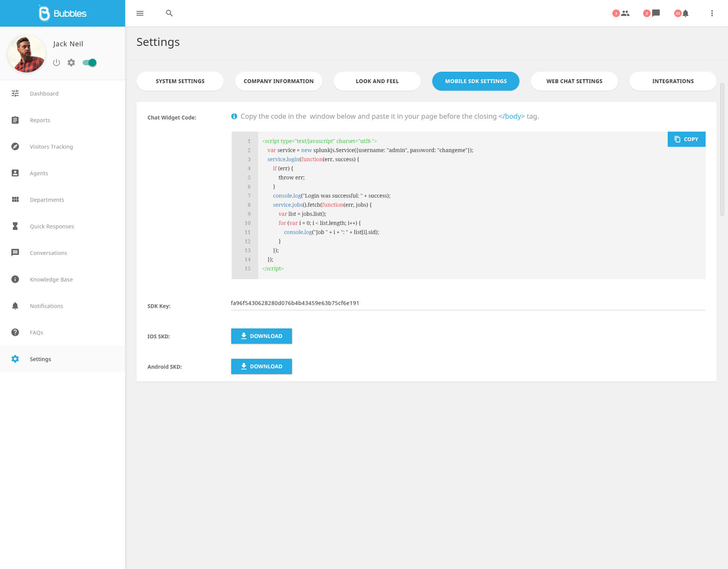Screen dimensions: 728x569
Task: Switch to Integrations tab
Action: point(673,81)
